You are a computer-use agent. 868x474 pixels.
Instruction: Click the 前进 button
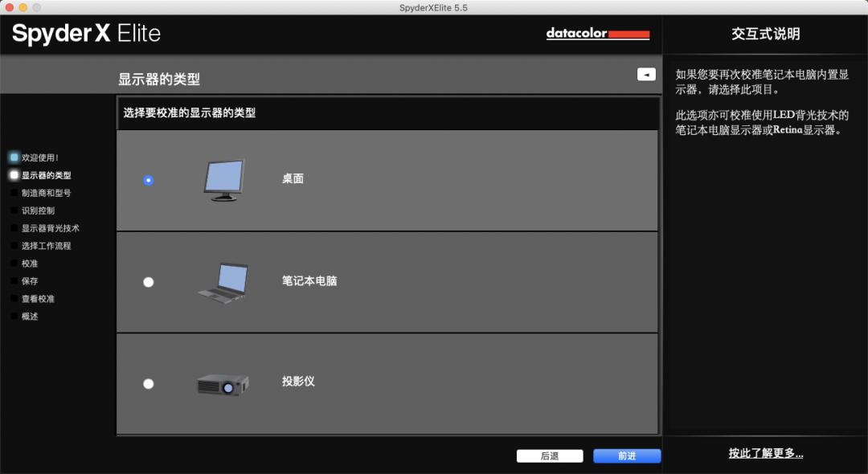(627, 456)
